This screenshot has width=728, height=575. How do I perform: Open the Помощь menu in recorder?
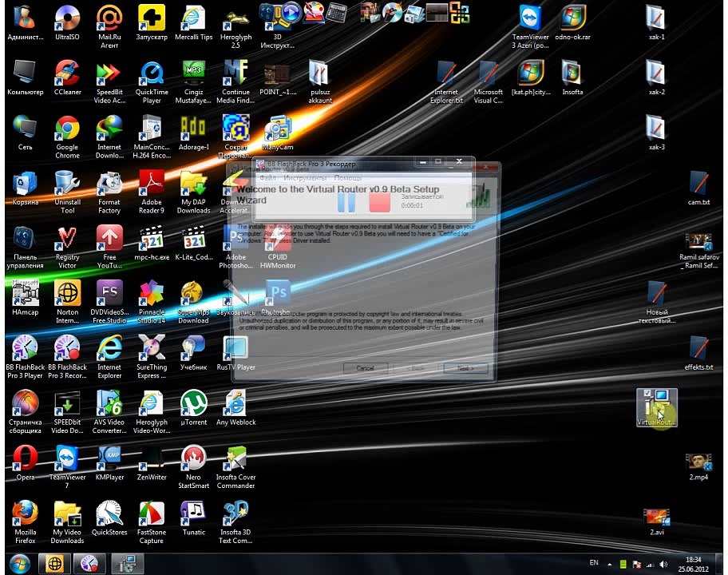(x=348, y=178)
